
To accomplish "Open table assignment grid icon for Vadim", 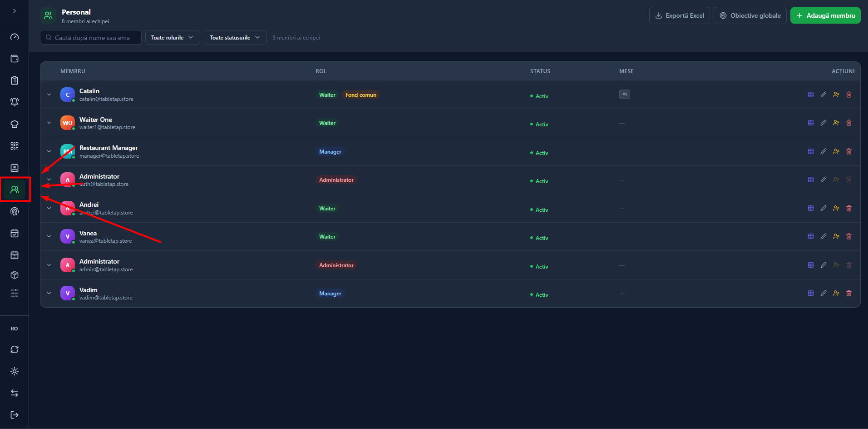I will point(811,293).
